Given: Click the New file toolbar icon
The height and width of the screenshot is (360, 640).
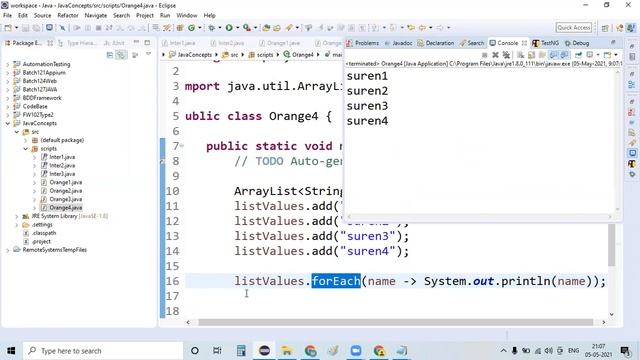Looking at the screenshot, I should click(8, 28).
